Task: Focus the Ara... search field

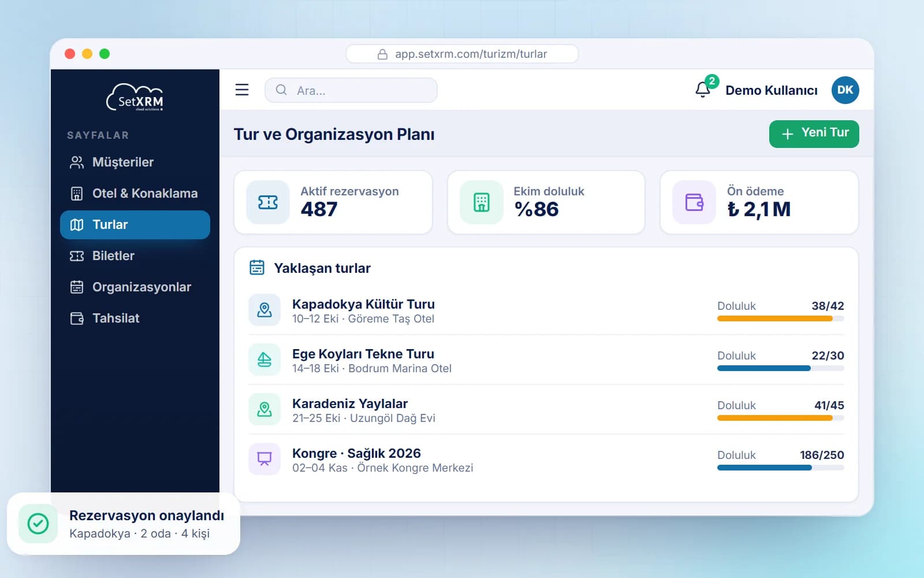Action: click(351, 90)
